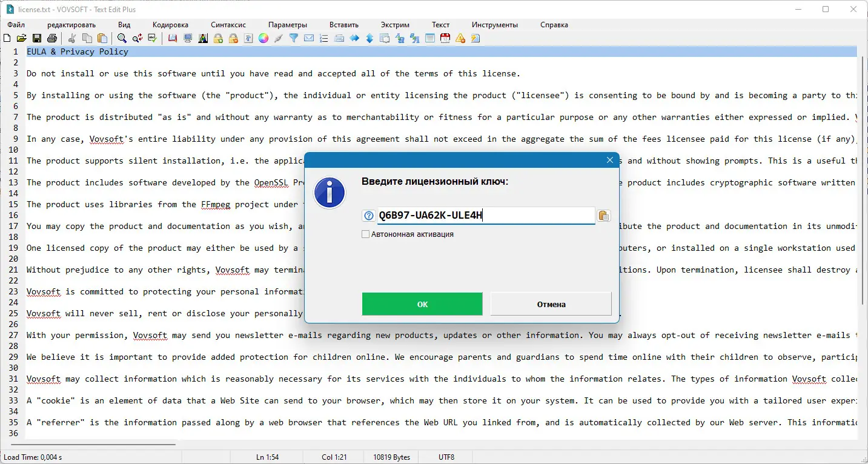
Task: Open the Справка menu
Action: [x=554, y=25]
